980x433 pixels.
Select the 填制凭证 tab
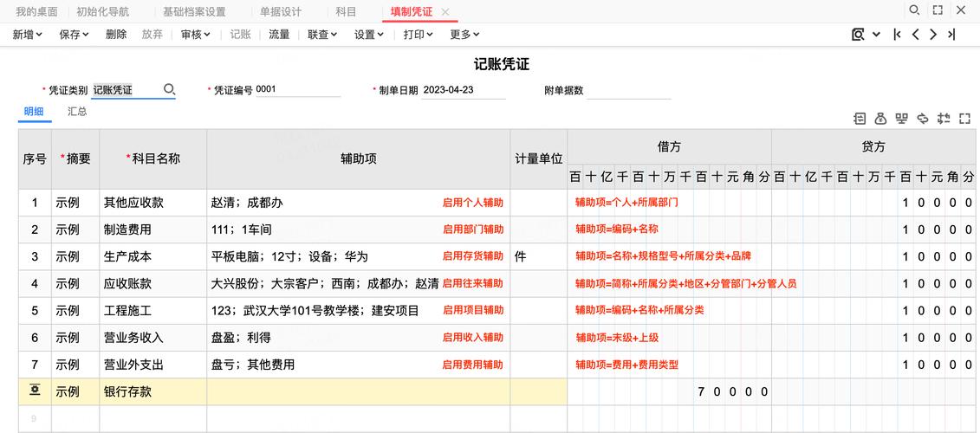tap(412, 12)
